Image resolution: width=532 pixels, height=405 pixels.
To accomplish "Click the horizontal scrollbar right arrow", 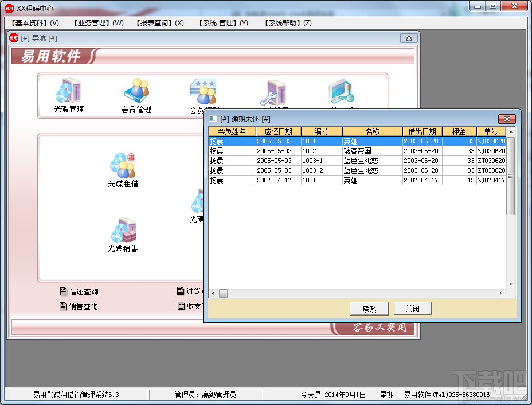I will click(501, 293).
